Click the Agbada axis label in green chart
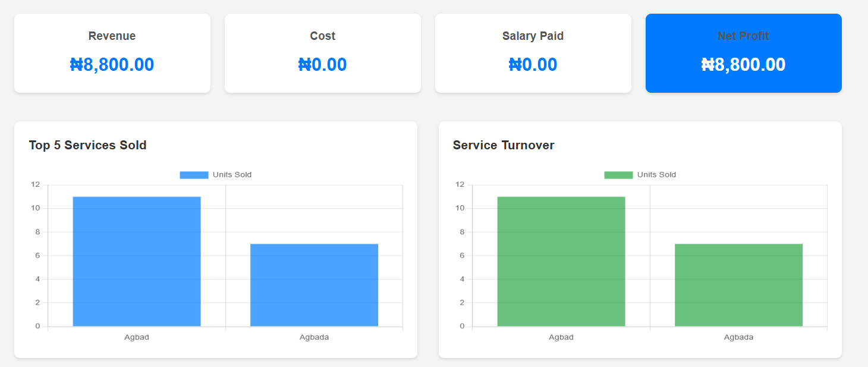Viewport: 868px width, 367px height. [x=738, y=337]
